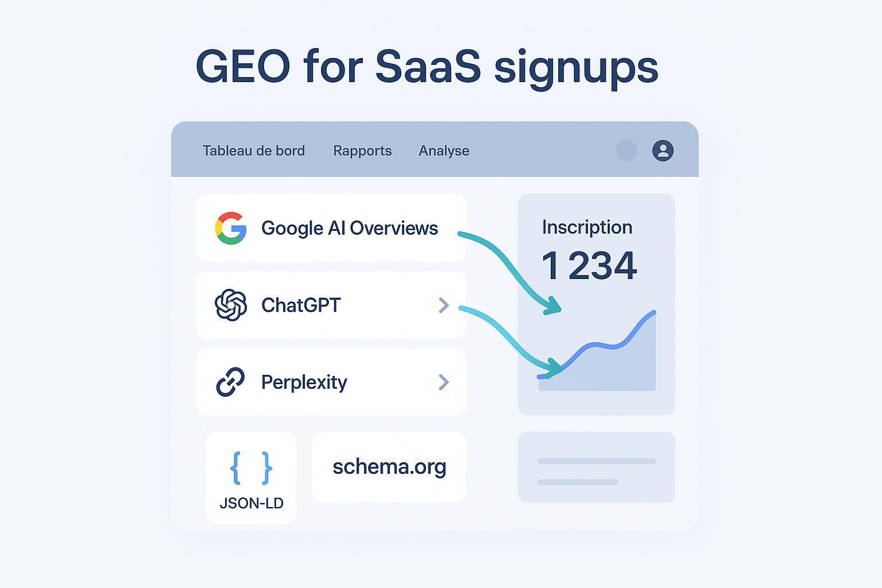Select the Analyse tab
Screen dimensions: 882x588
tap(444, 150)
